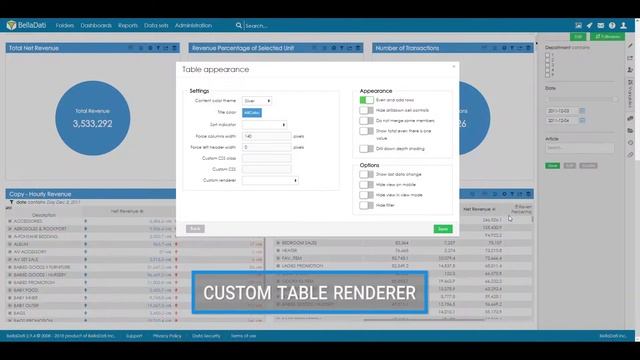Open the user profile icon
The image size is (640, 360).
point(623,25)
